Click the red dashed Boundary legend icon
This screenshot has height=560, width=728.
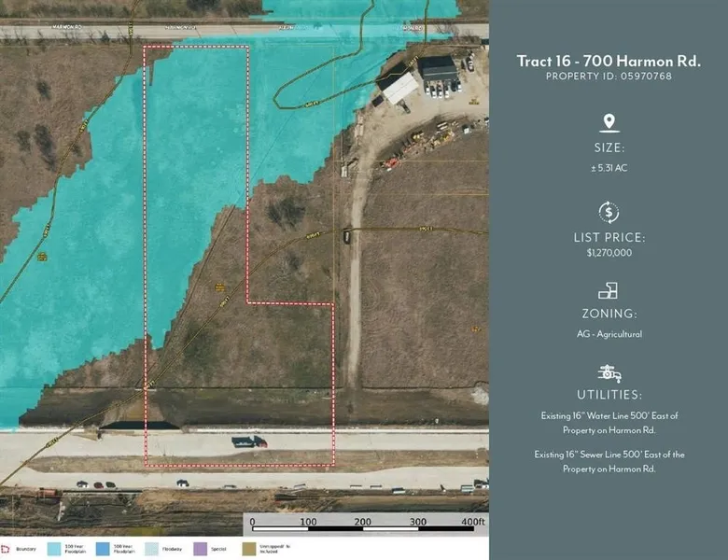(7, 549)
